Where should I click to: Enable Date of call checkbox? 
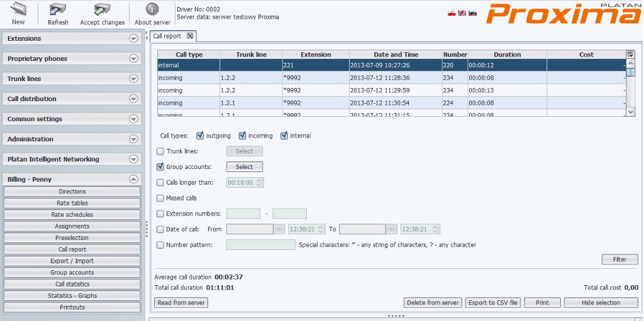coord(160,229)
